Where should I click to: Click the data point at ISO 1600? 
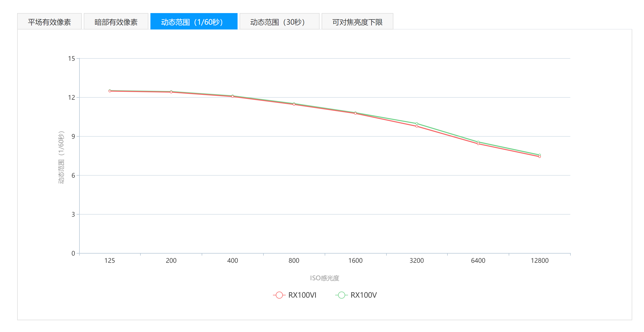[355, 113]
